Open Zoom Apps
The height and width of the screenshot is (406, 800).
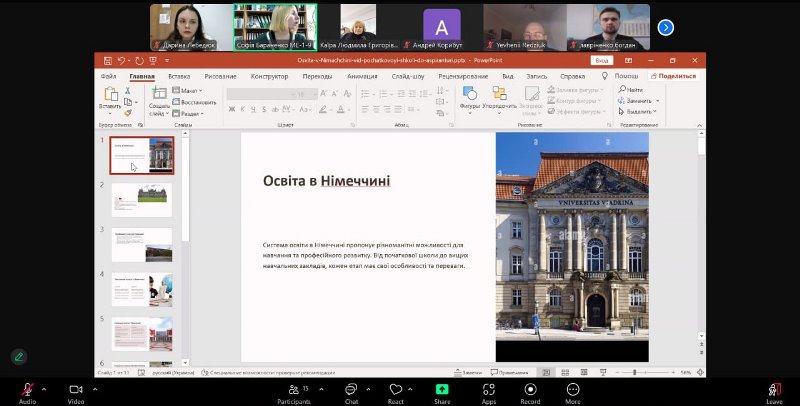[488, 388]
